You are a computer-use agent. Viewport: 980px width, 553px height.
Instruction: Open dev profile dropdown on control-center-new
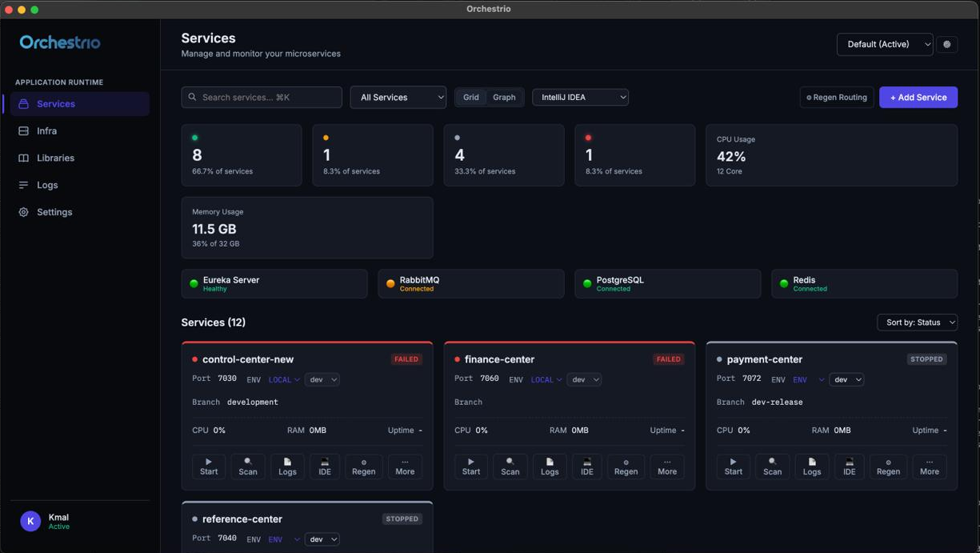click(x=322, y=380)
